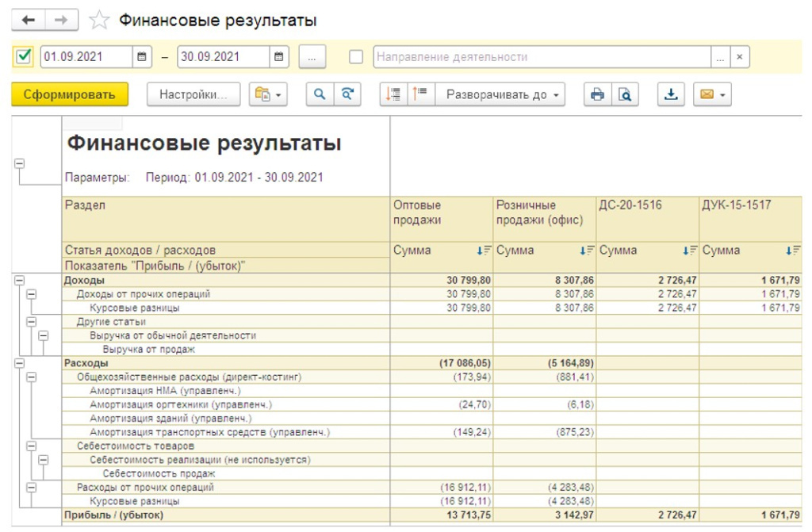Collapse the Доходы group row
The image size is (812, 532).
20,281
